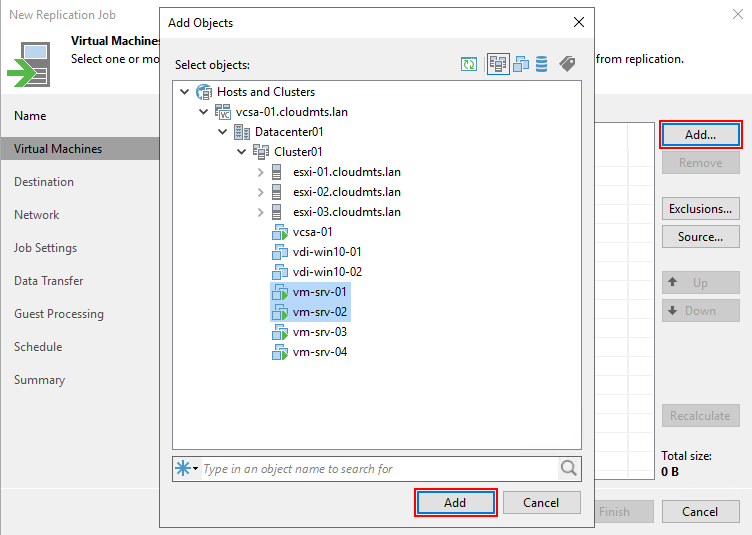Viewport: 752px width, 535px height.
Task: Open the object type filter dropdown
Action: (x=188, y=468)
